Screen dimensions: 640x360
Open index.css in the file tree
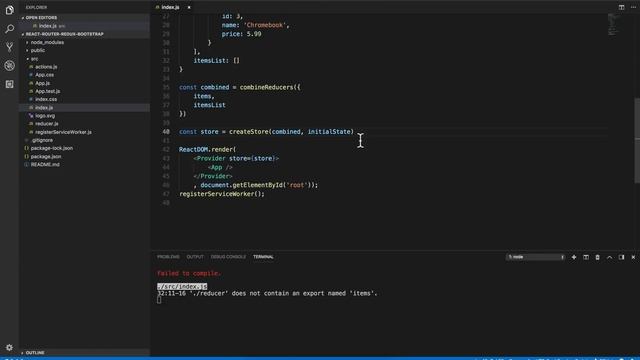tap(46, 99)
